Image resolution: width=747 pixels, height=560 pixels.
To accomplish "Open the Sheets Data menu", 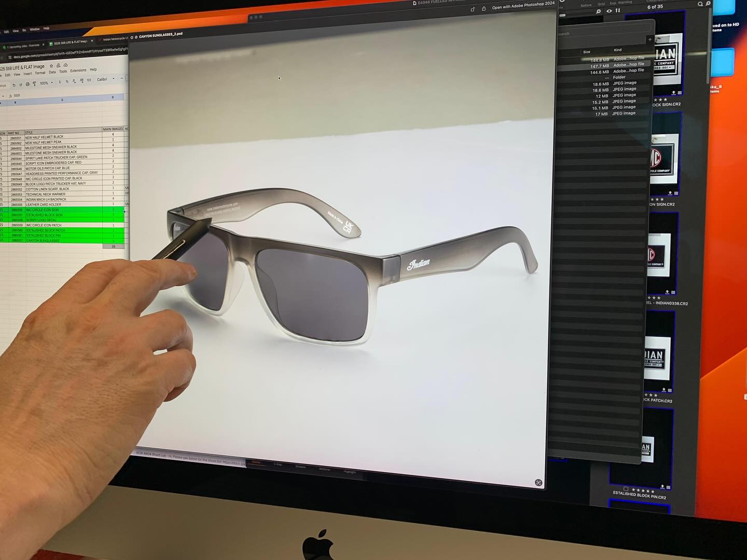I will [x=52, y=72].
